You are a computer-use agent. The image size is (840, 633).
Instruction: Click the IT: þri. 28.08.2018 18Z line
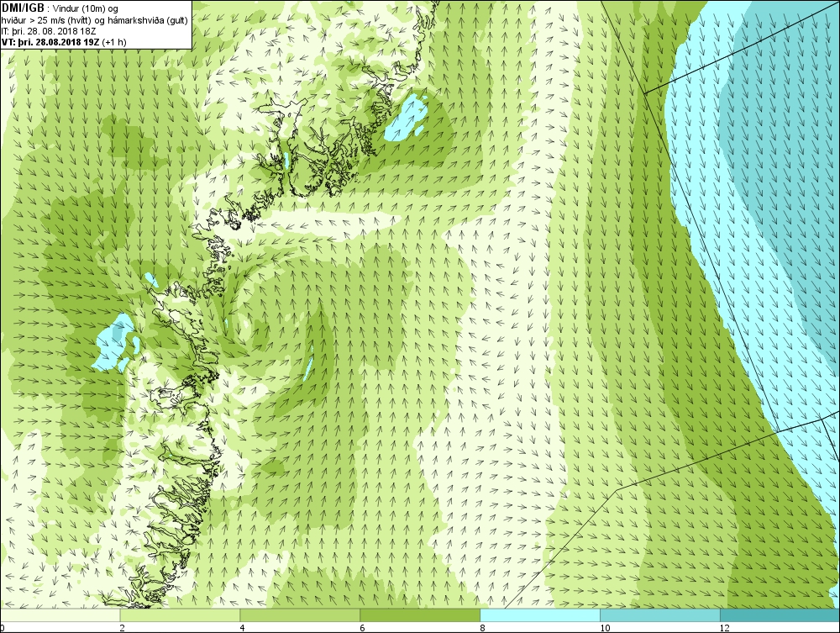coord(49,30)
